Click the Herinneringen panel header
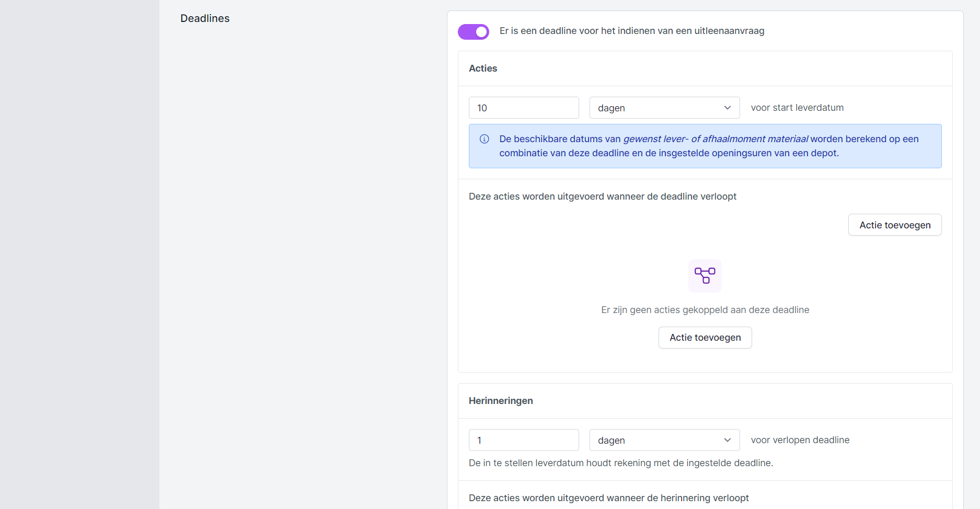Screen dimensions: 980x509 point(501,401)
